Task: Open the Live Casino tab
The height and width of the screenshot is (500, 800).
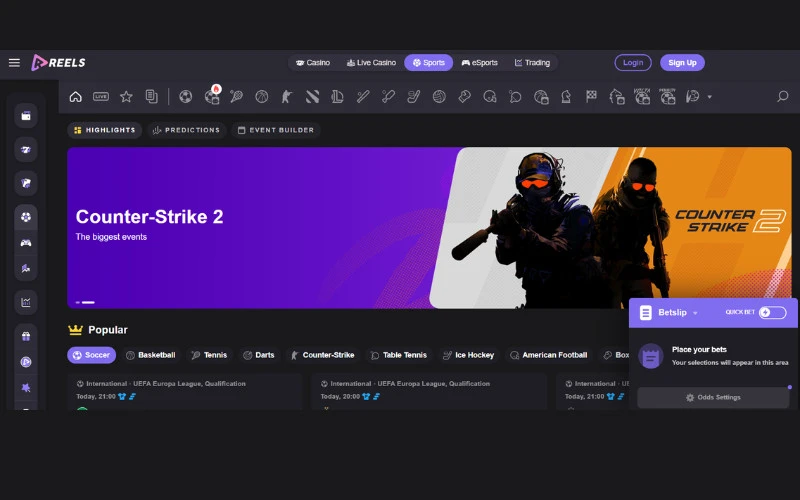Action: click(x=371, y=63)
